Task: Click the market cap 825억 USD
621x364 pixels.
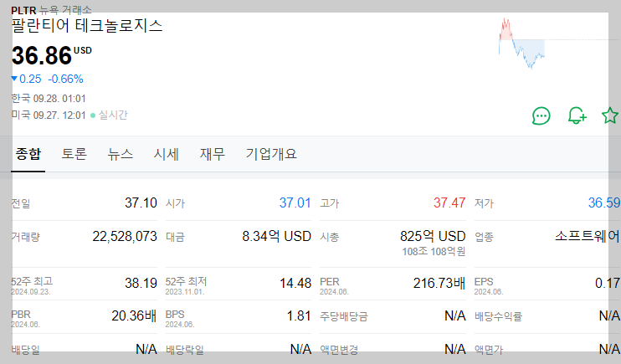Action: coord(433,237)
